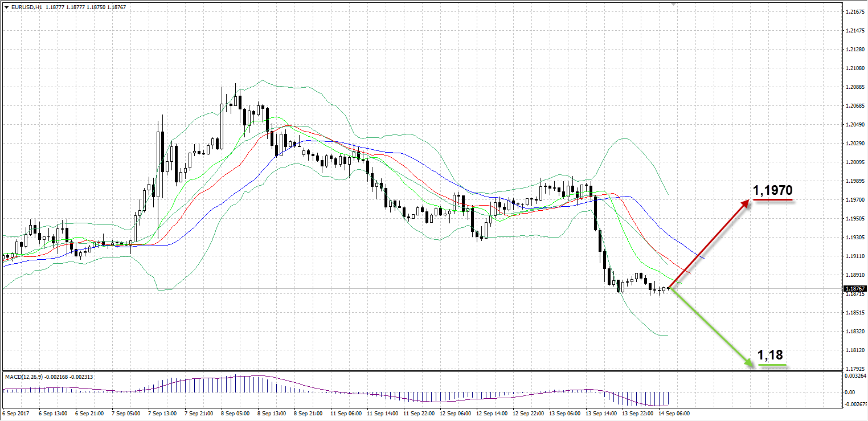Viewport: 868px width, 421px height.
Task: Click the 8 Sep 13:00 time label
Action: coord(271,413)
